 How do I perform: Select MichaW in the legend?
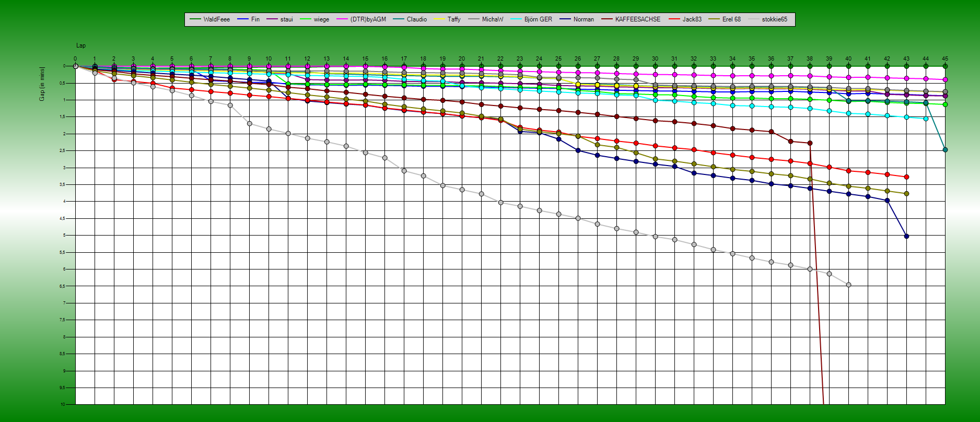pos(486,19)
